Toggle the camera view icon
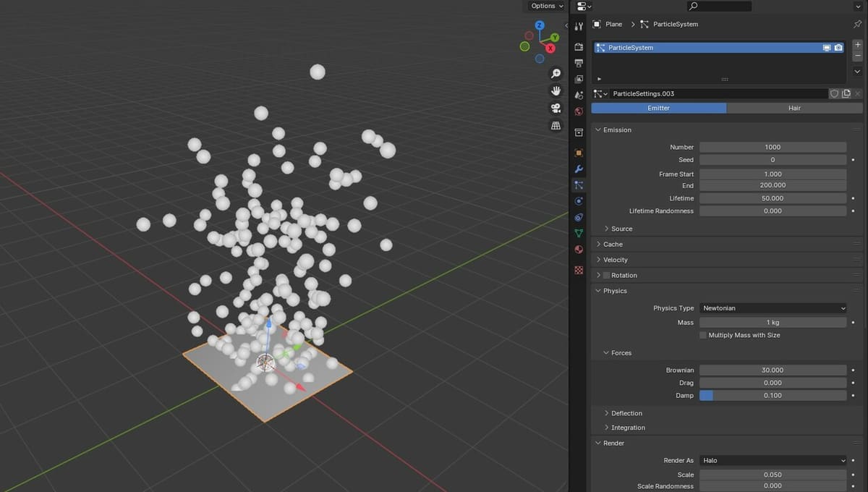 tap(556, 109)
